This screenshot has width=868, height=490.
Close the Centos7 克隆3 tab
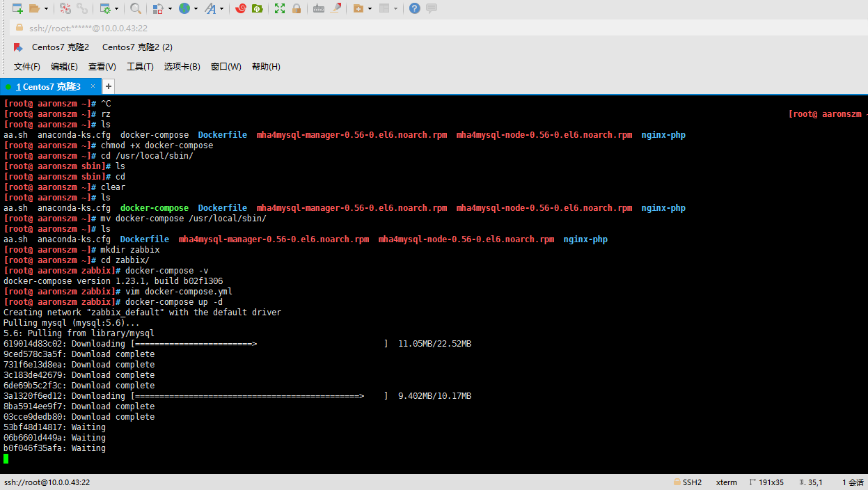click(x=93, y=86)
